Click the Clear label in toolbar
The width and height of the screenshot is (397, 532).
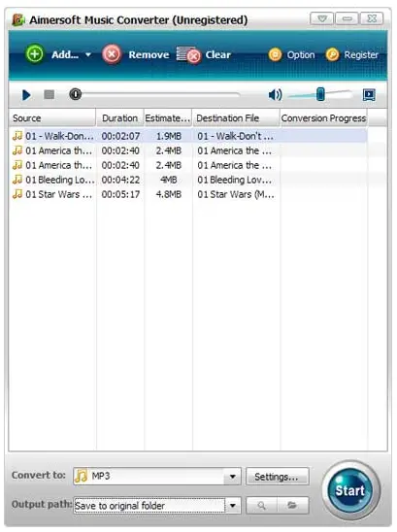(217, 54)
